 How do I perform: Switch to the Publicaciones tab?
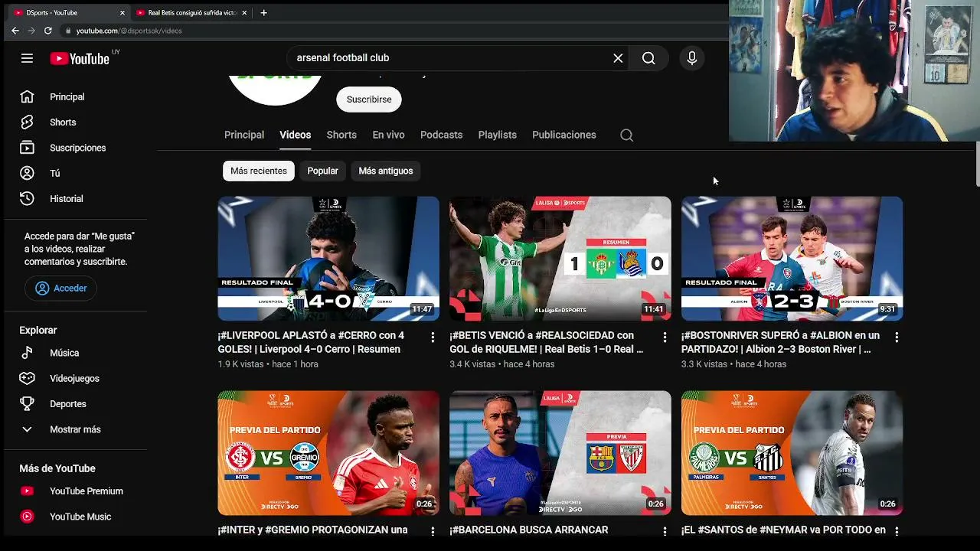pos(564,135)
